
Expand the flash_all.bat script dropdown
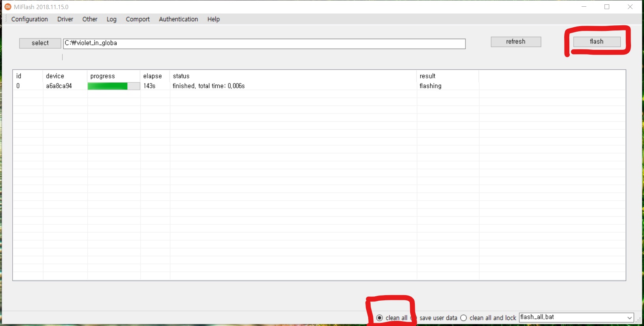pos(629,318)
